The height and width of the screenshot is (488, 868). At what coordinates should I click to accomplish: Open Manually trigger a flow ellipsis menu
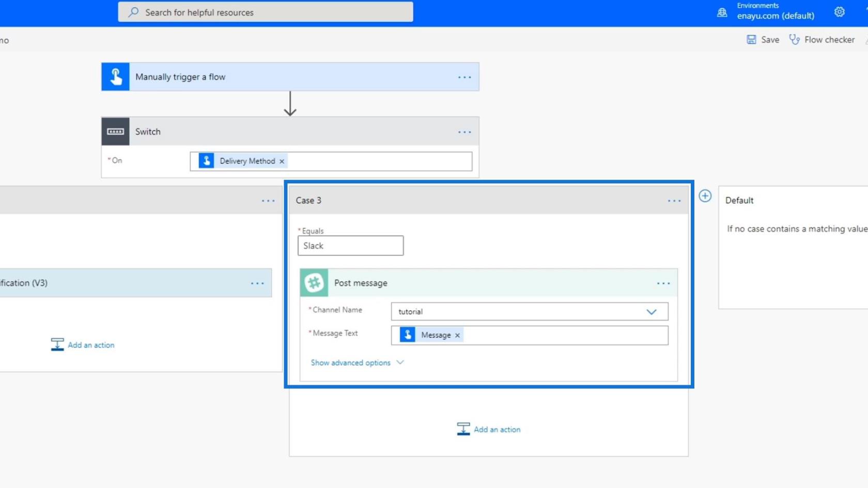[464, 77]
